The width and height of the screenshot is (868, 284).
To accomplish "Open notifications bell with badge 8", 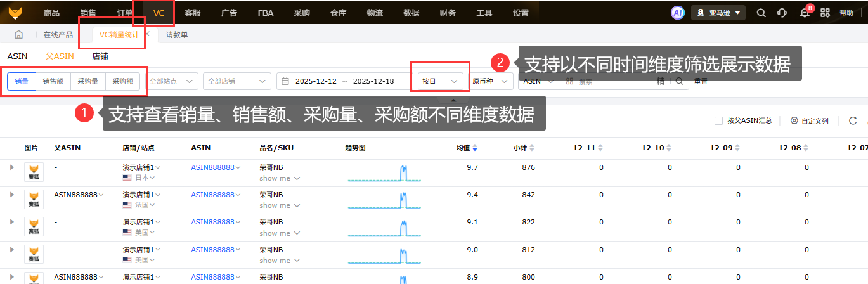I will [805, 13].
